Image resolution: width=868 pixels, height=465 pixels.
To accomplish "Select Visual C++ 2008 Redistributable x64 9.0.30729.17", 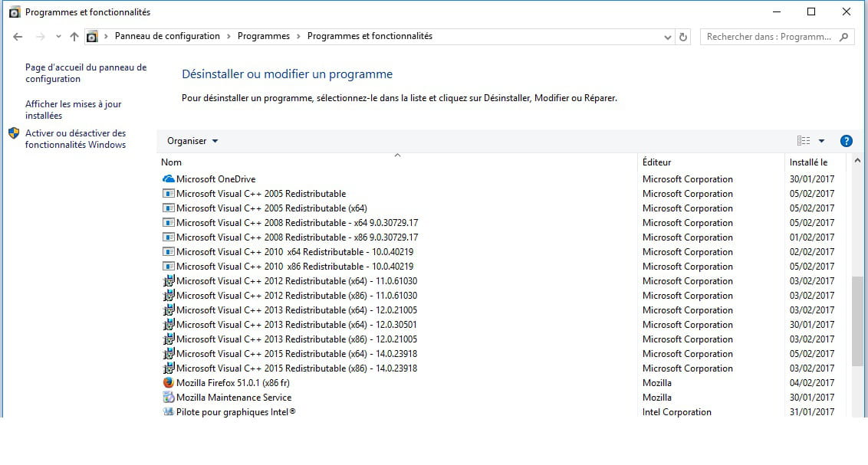I will tap(501, 223).
